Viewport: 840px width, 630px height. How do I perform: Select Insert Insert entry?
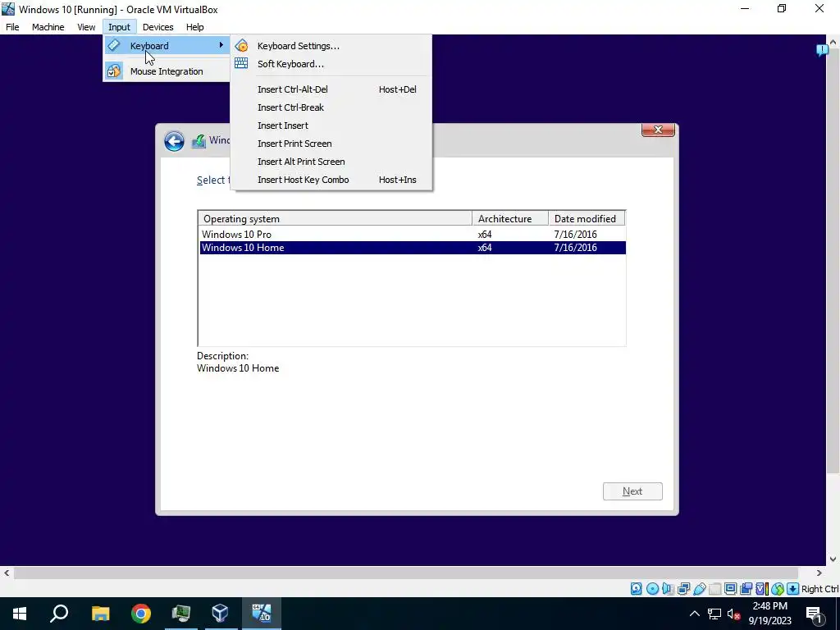pos(331,126)
